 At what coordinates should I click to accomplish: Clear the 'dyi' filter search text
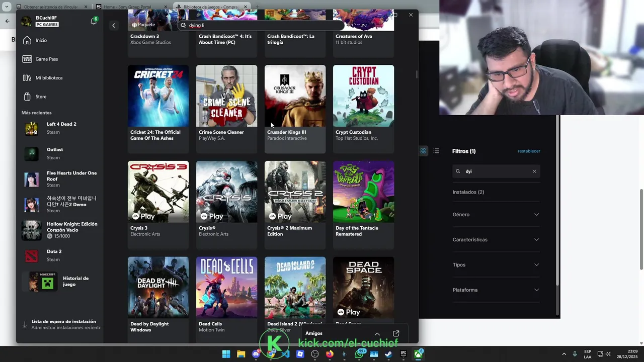534,171
